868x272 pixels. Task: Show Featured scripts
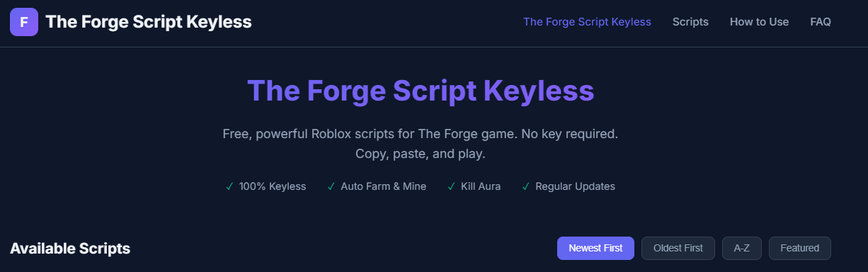pos(800,248)
